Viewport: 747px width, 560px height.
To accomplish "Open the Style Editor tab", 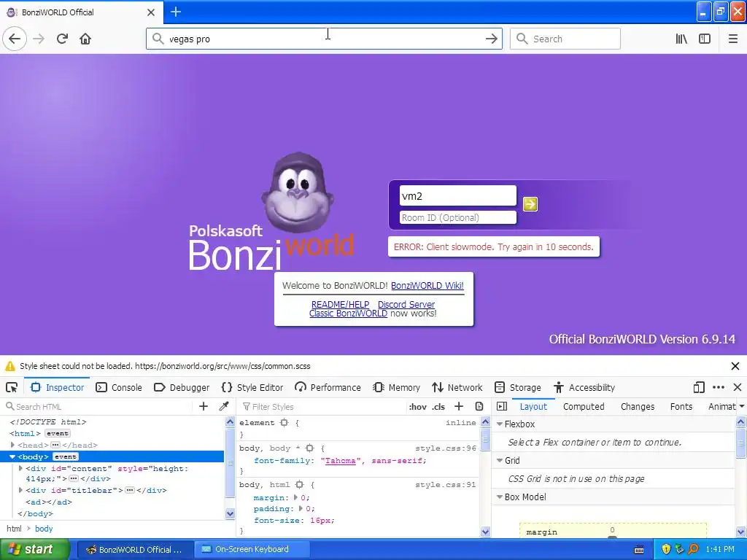I will 252,388.
